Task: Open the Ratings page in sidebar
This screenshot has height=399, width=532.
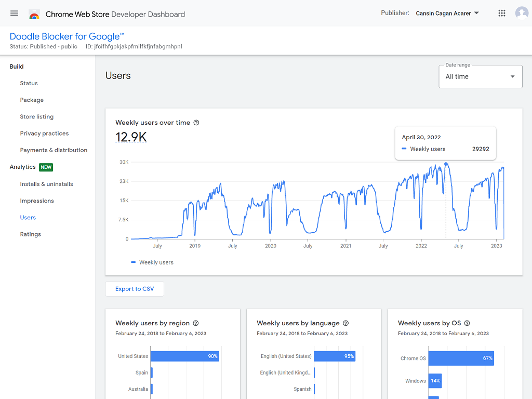Action: click(30, 234)
